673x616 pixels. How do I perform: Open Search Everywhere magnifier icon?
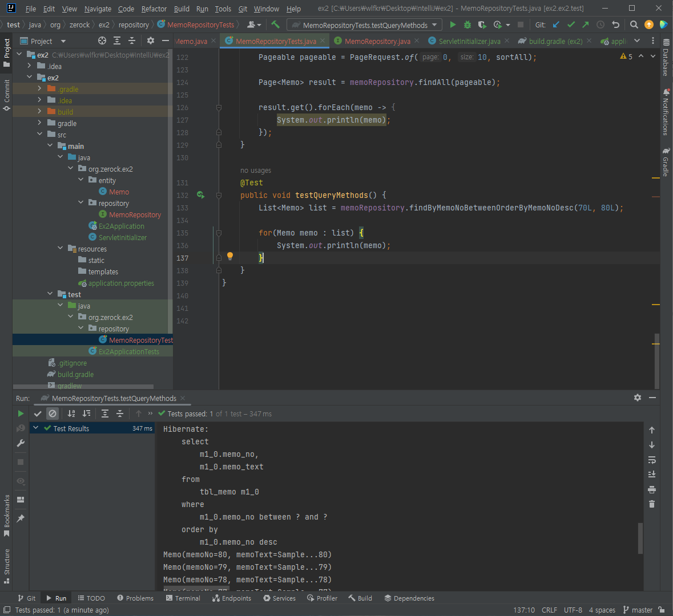[x=634, y=25]
